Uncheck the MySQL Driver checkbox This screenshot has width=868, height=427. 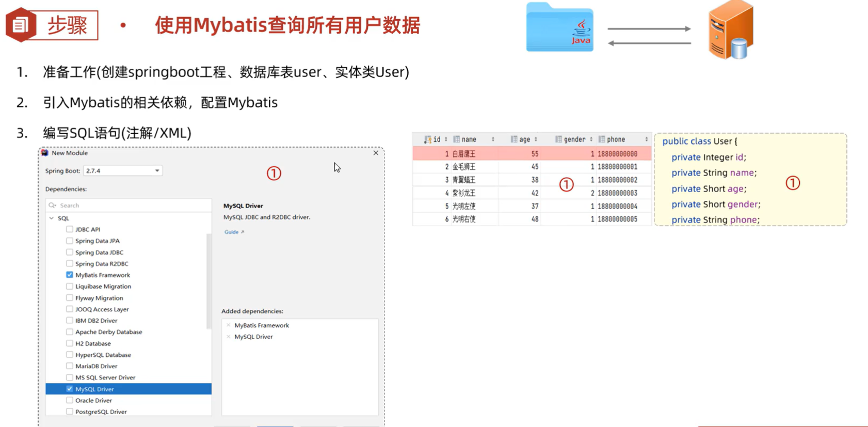point(70,389)
